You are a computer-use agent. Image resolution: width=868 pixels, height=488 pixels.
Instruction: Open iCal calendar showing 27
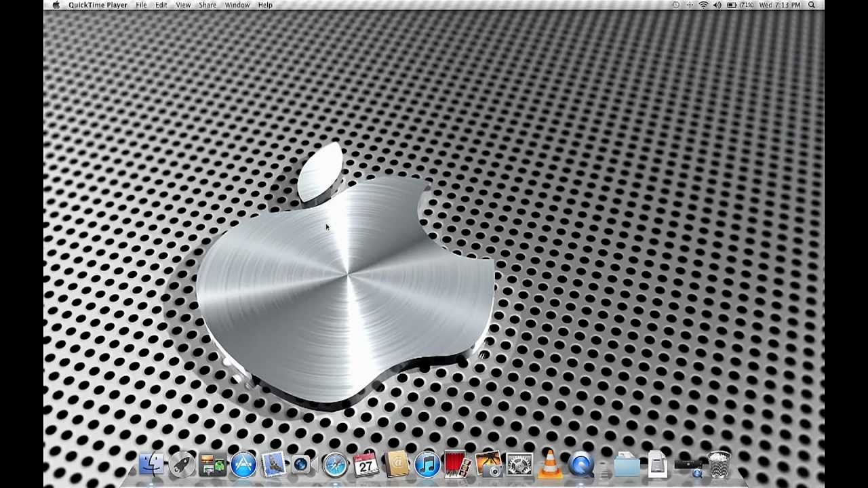[366, 464]
